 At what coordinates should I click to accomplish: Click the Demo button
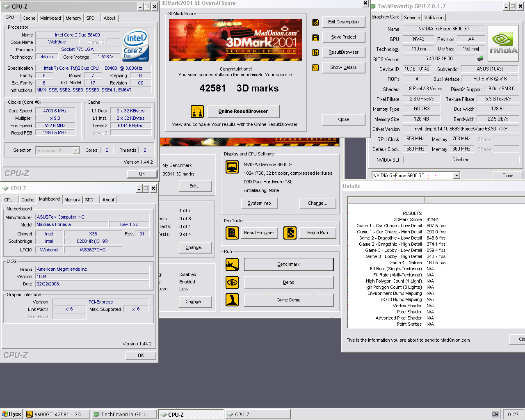(x=289, y=283)
